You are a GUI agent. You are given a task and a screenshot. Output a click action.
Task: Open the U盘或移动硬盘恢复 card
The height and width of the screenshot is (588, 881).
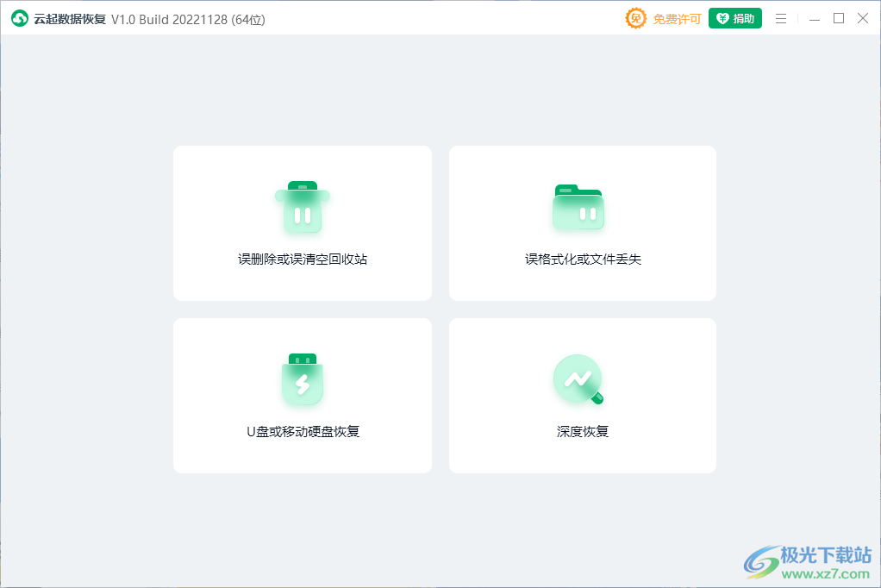pos(302,395)
